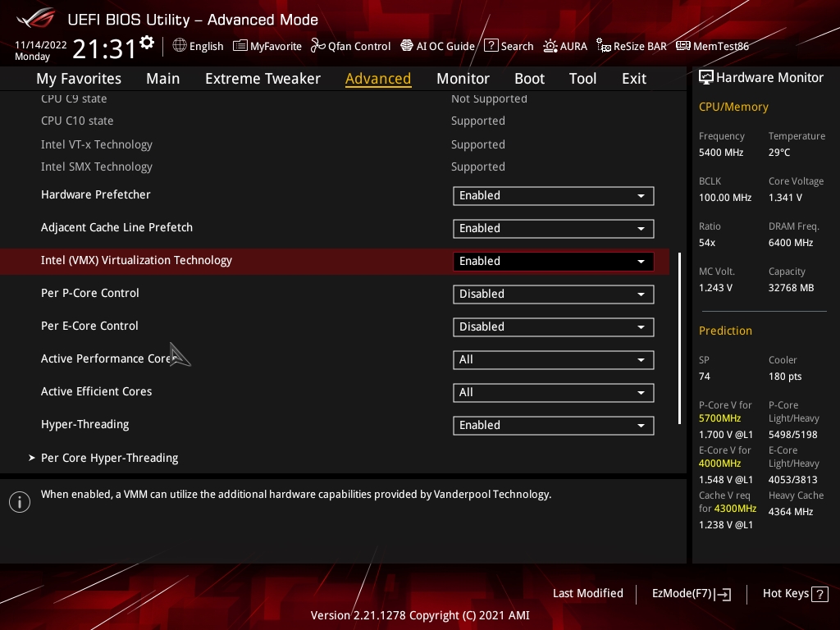The image size is (840, 630).
Task: Click the settings list scrollbar
Action: 679,338
